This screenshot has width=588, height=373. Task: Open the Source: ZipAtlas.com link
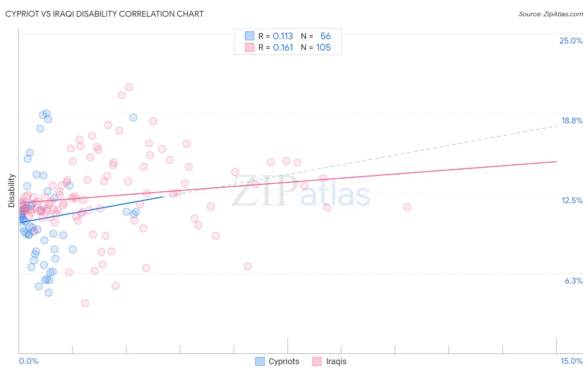(x=551, y=14)
